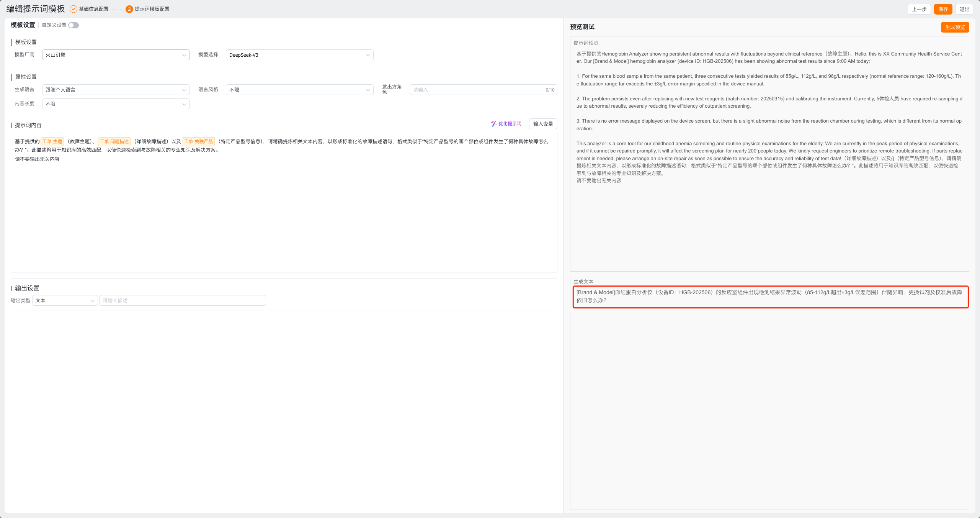
Task: Click the 输入变量 button
Action: point(543,124)
